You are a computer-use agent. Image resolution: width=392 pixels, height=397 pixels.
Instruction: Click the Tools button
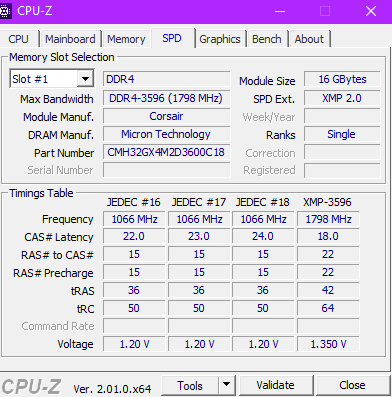(190, 385)
